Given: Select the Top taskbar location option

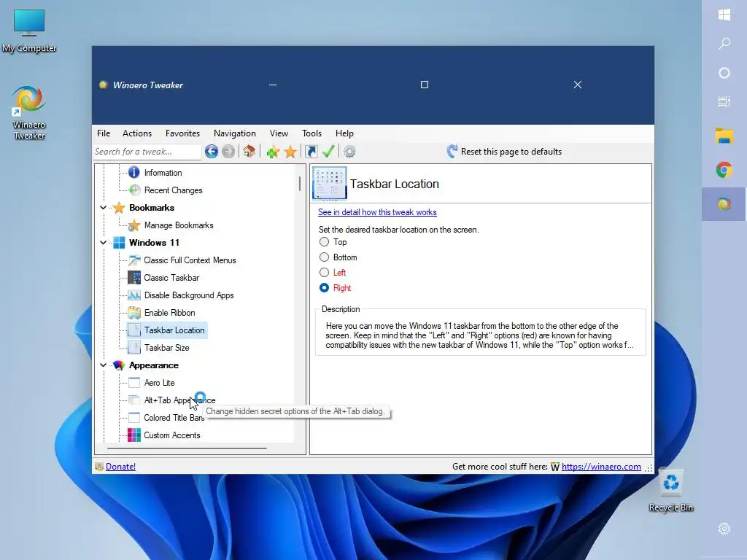Looking at the screenshot, I should coord(324,242).
